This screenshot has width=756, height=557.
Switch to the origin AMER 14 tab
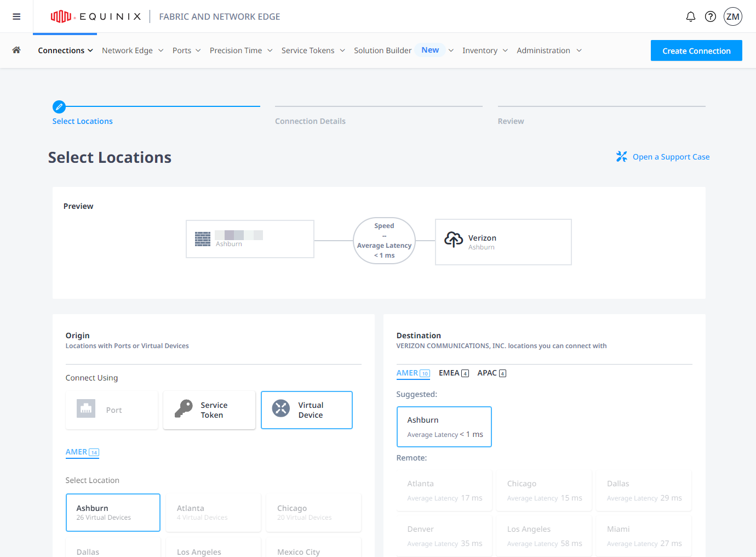[82, 452]
